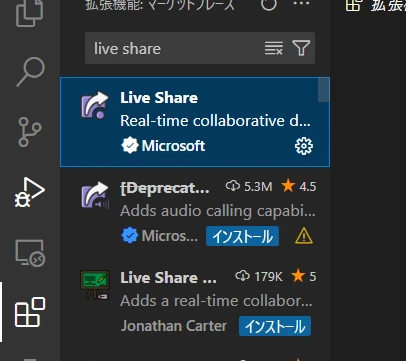Open the extensions view more actions menu

(x=301, y=4)
